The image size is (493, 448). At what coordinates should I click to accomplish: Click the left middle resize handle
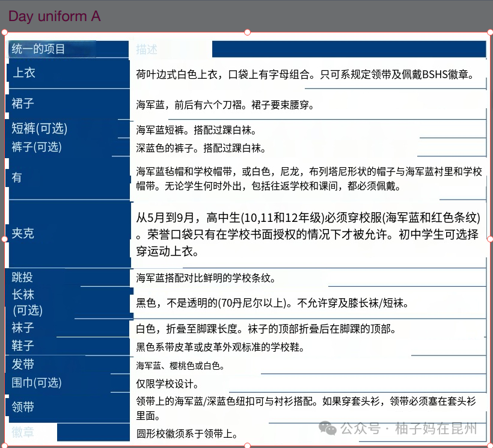[x=4, y=239]
